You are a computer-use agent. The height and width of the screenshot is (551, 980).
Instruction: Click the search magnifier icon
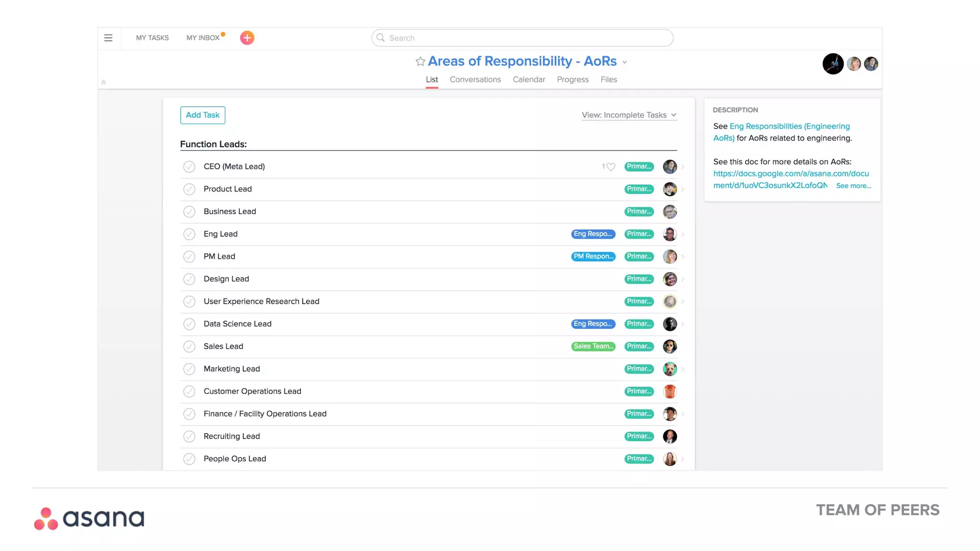pyautogui.click(x=380, y=38)
